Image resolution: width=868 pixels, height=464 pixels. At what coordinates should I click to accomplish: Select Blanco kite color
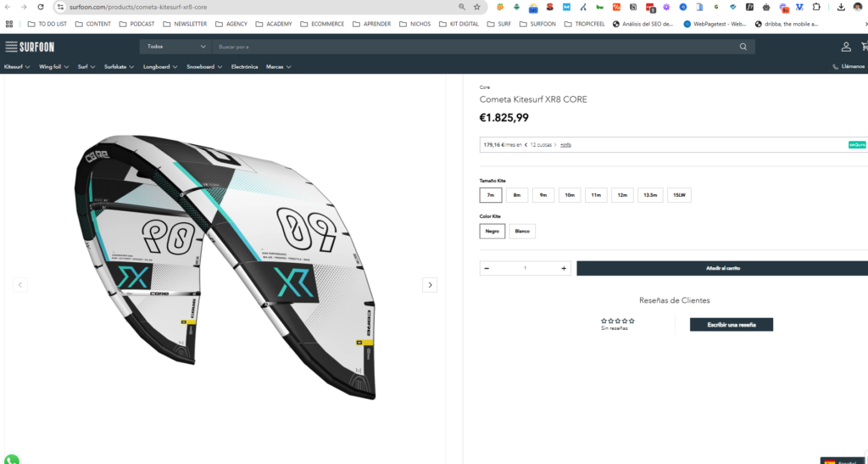click(x=522, y=231)
